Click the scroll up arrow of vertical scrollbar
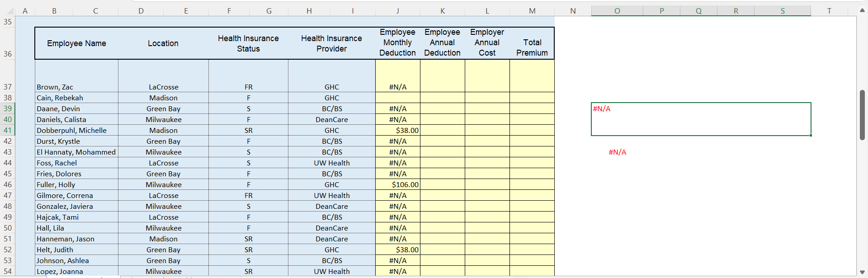Viewport: 868px width, 278px height. click(x=862, y=10)
